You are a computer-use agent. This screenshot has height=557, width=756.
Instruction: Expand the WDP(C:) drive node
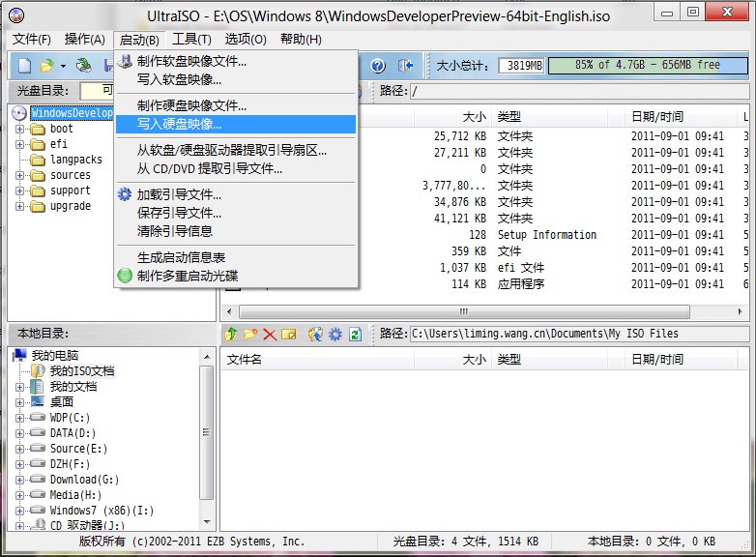click(x=19, y=418)
